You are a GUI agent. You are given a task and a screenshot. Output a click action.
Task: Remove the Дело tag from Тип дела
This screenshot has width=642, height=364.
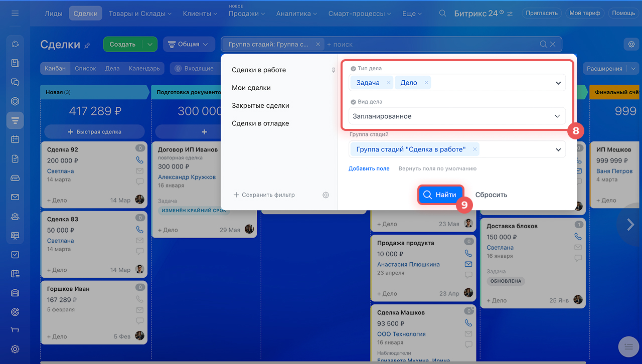click(426, 83)
